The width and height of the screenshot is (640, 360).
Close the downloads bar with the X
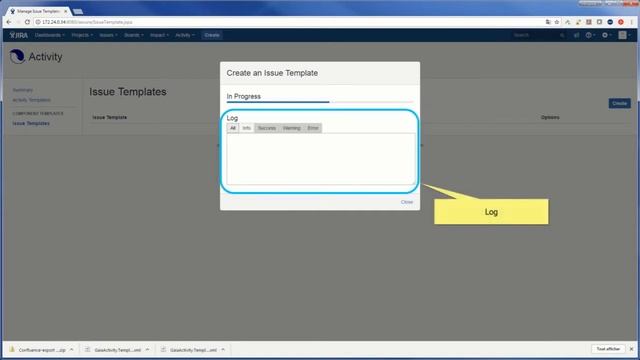631,349
